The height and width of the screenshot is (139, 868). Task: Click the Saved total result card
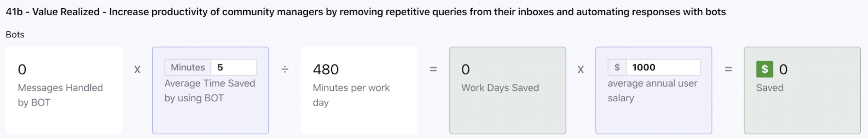point(802,90)
